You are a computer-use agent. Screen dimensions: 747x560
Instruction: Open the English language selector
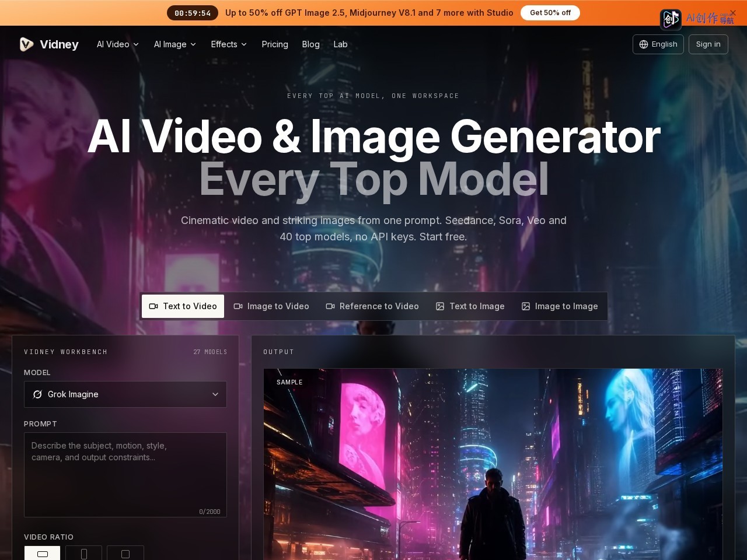point(658,44)
